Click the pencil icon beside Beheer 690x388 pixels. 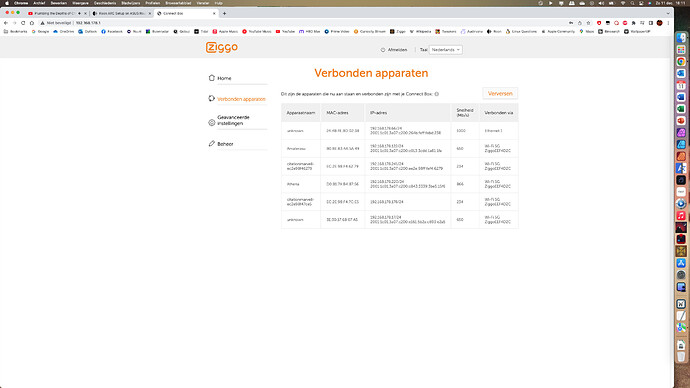212,143
